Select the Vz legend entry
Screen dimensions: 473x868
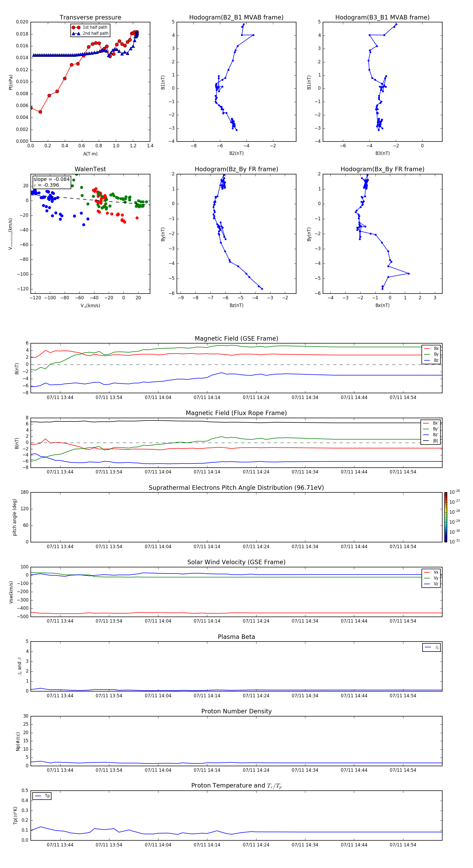(x=431, y=584)
